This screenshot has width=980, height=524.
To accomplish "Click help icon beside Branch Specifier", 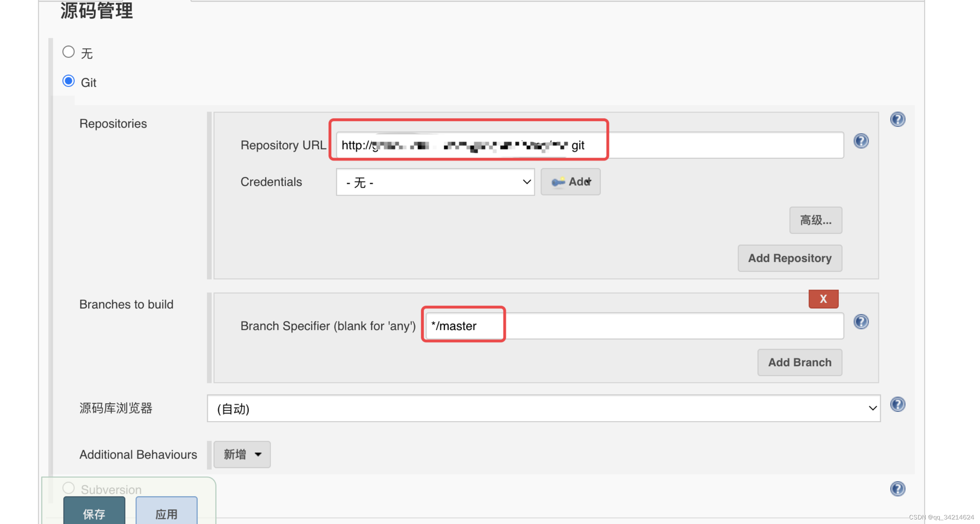I will click(861, 322).
